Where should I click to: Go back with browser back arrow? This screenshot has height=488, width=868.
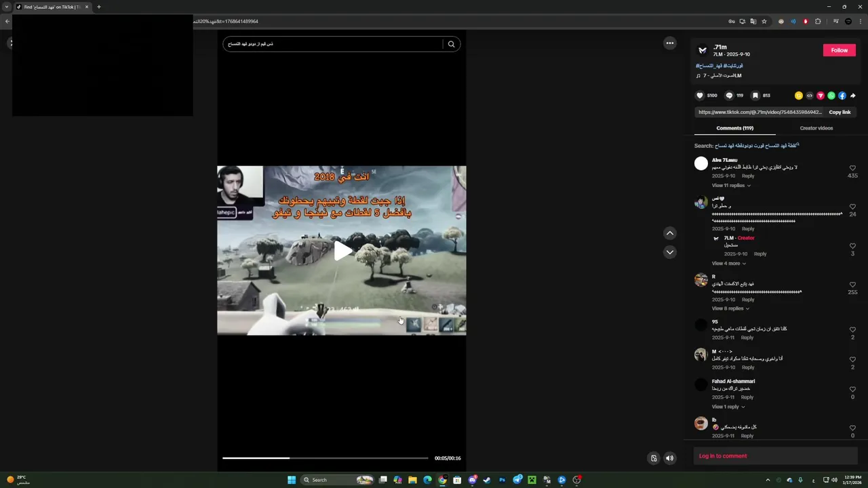pyautogui.click(x=7, y=21)
